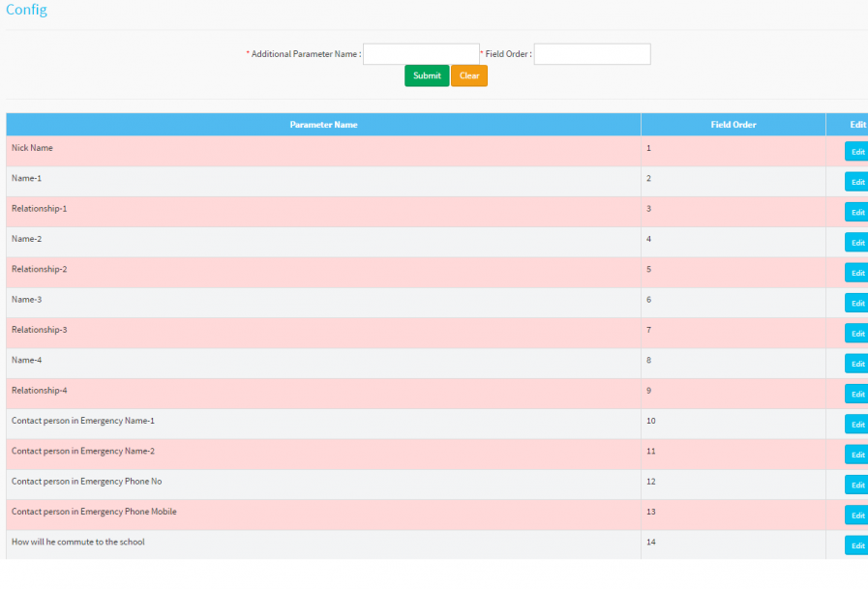Click the Field Order input field

592,54
